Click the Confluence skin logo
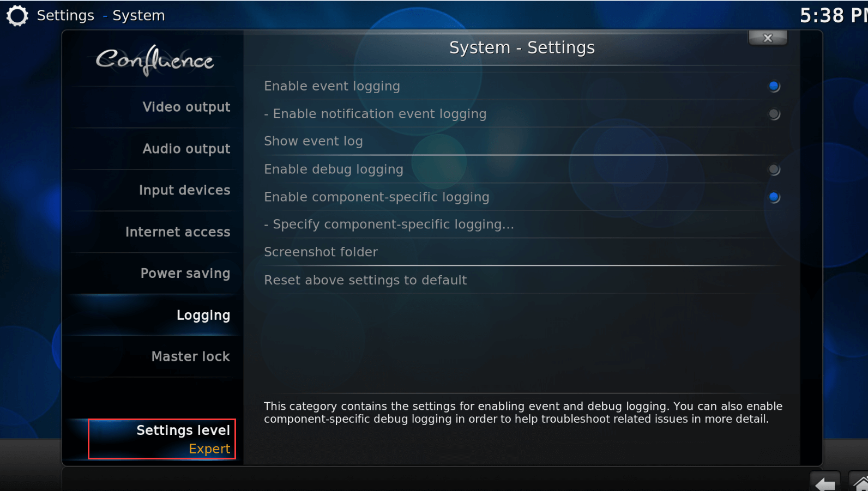Viewport: 868px width, 491px height. click(155, 60)
